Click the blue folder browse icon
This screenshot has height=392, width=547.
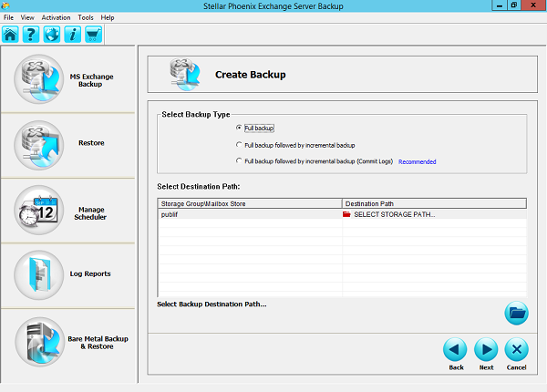click(516, 313)
